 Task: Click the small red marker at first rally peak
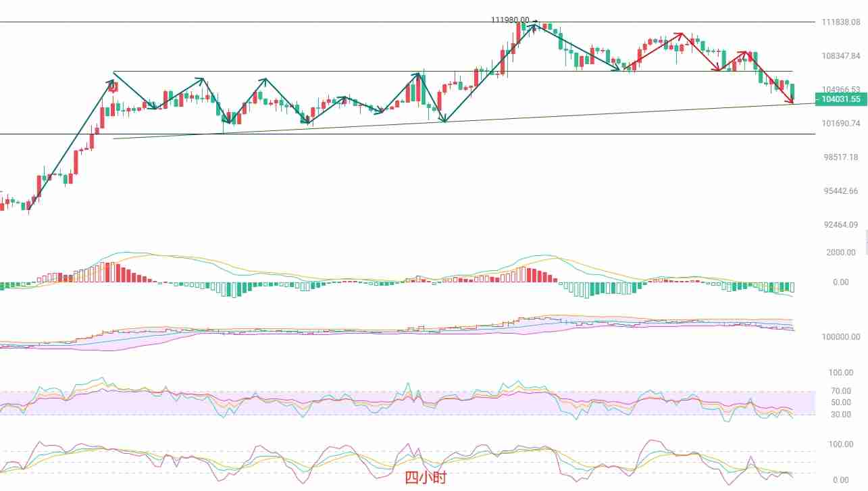click(114, 86)
